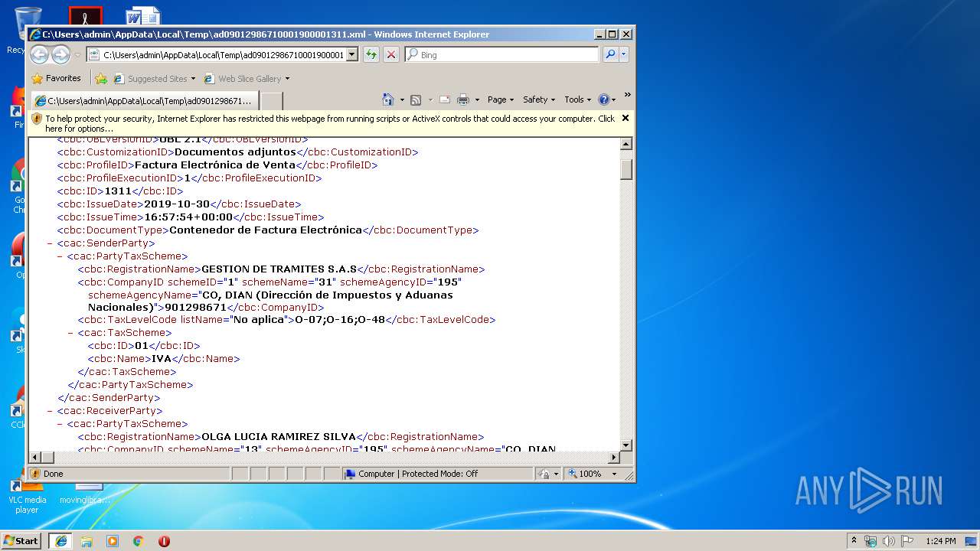Open Web Slice Gallery link
The height and width of the screenshot is (551, 980).
(247, 78)
